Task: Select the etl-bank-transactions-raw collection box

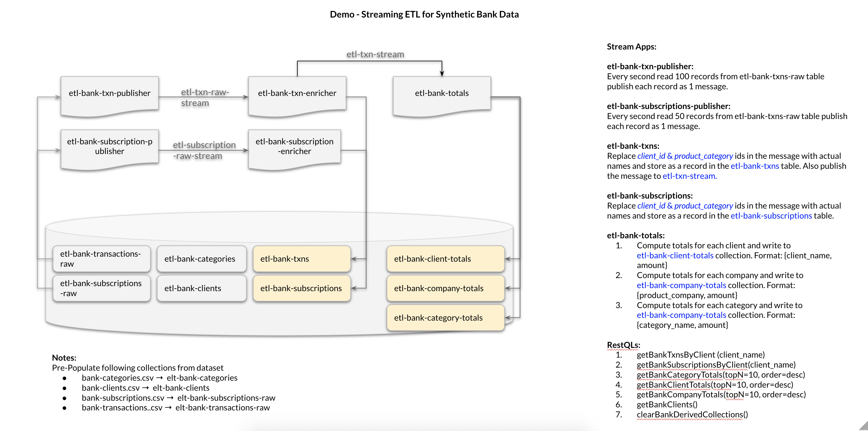Action: pos(101,259)
